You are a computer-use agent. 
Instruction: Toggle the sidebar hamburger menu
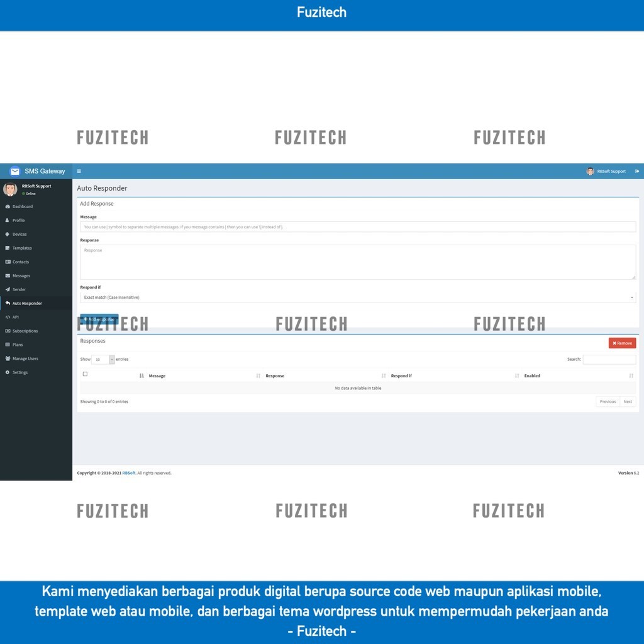click(79, 171)
